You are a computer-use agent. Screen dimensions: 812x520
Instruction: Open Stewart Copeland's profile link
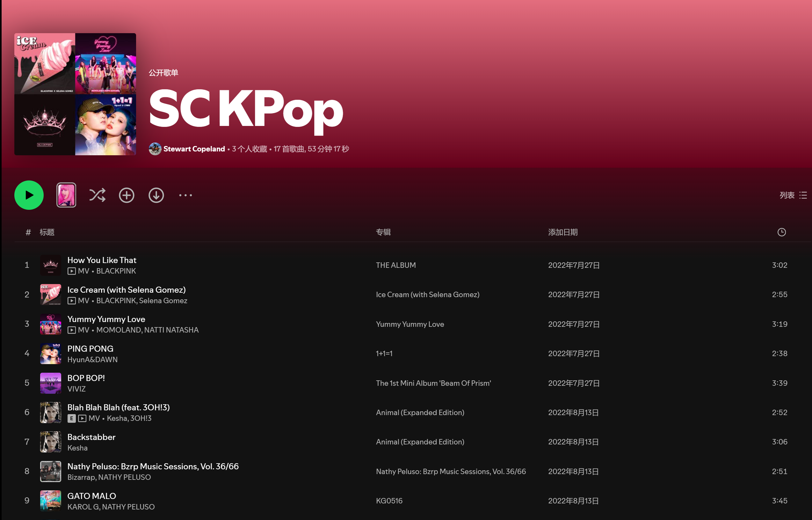(x=194, y=149)
